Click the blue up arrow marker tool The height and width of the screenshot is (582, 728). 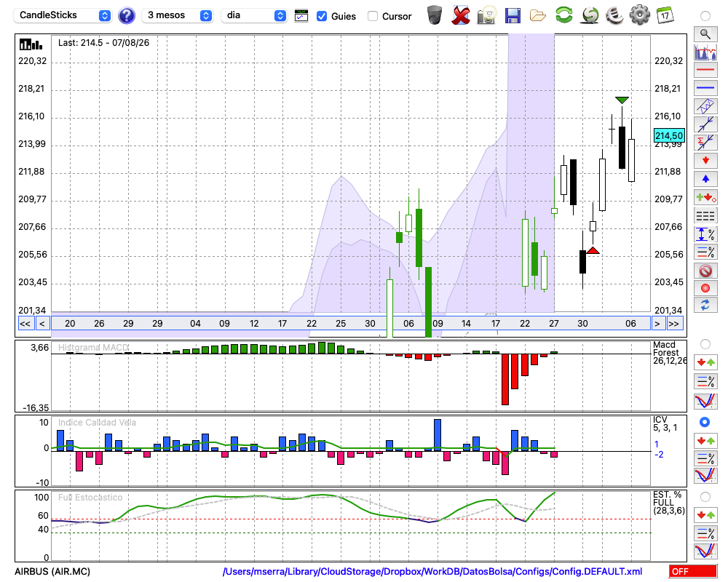(705, 179)
